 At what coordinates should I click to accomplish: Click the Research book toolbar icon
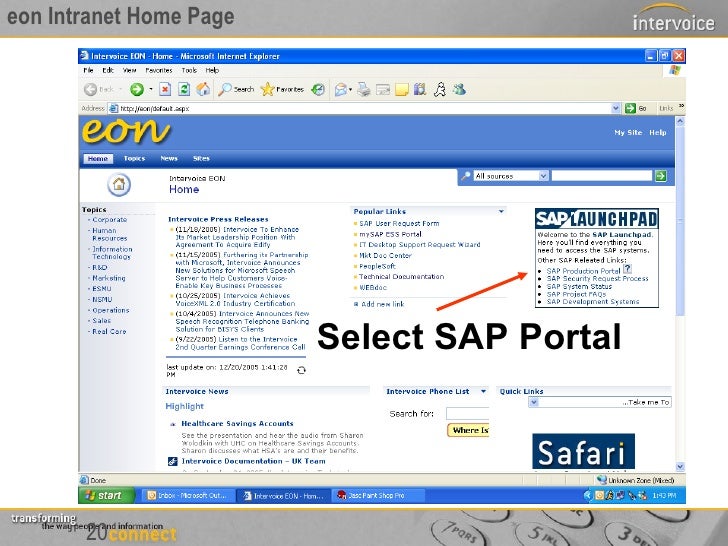pos(420,89)
